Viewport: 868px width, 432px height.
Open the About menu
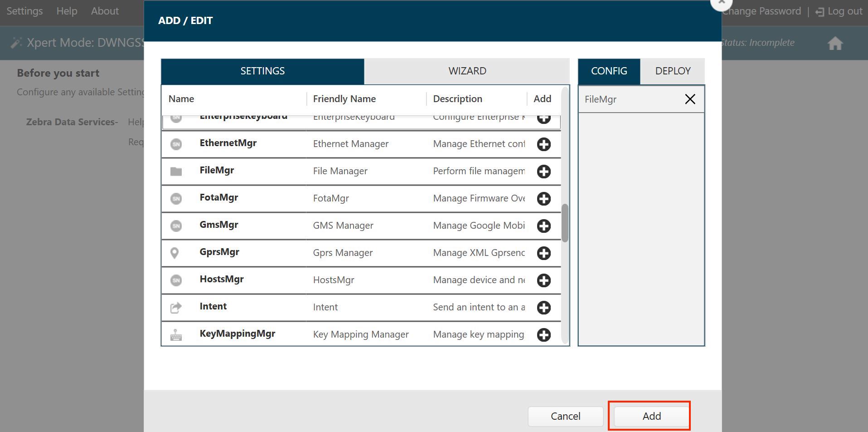(105, 11)
